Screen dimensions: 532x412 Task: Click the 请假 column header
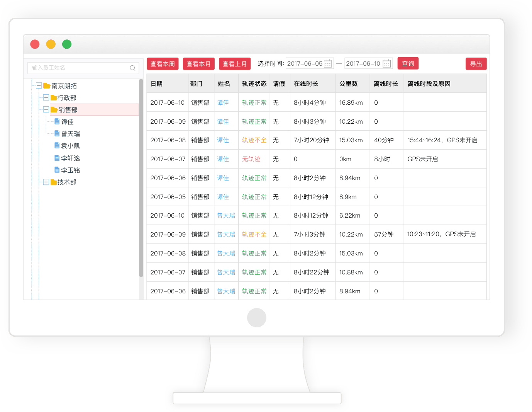(x=279, y=83)
